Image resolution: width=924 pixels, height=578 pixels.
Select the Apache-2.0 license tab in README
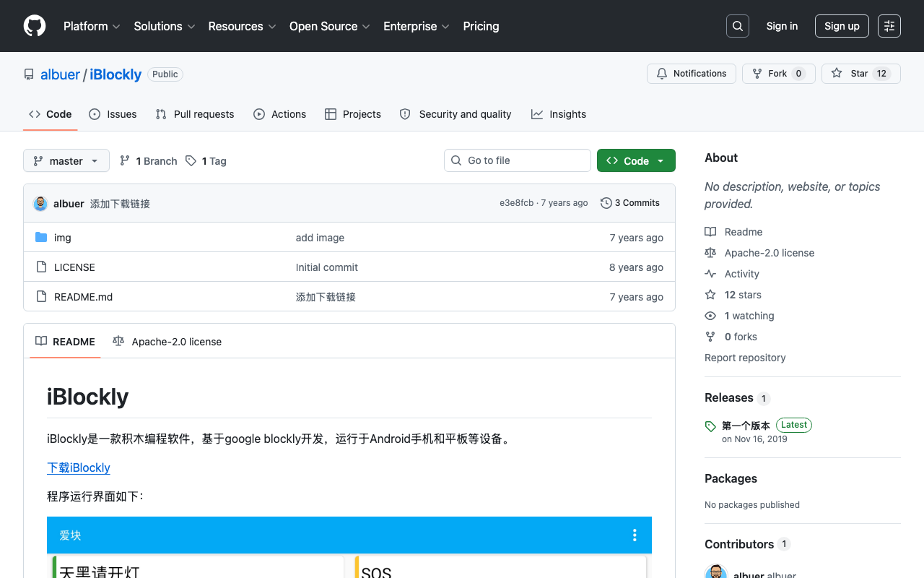(x=167, y=342)
